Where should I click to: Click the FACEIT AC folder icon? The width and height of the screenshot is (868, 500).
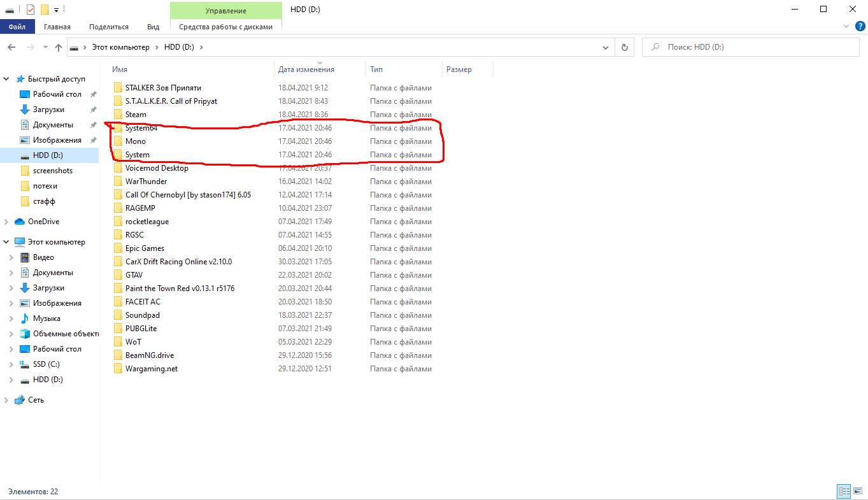[118, 302]
